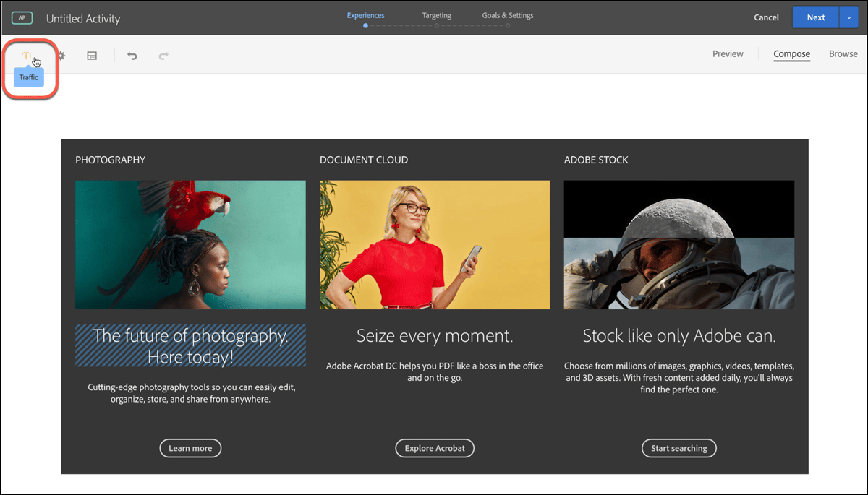Open the Next button dropdown arrow
This screenshot has width=868, height=495.
click(849, 17)
